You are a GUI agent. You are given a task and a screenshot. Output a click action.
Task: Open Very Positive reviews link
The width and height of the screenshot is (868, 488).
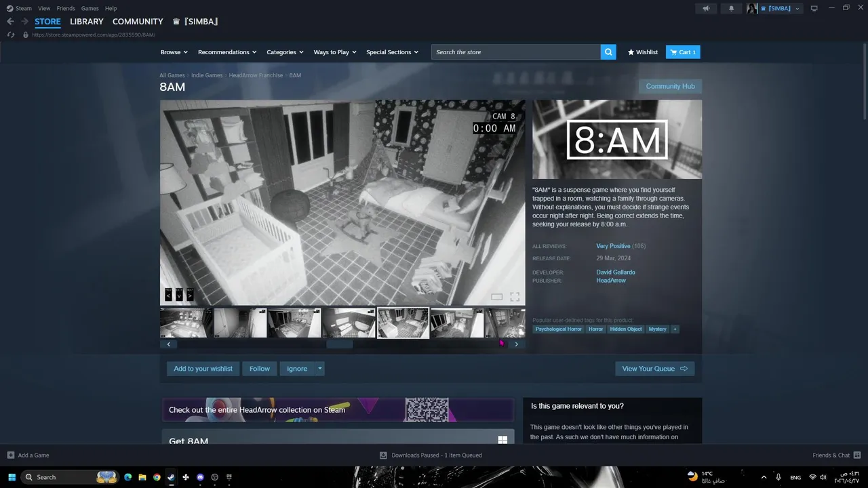click(613, 246)
